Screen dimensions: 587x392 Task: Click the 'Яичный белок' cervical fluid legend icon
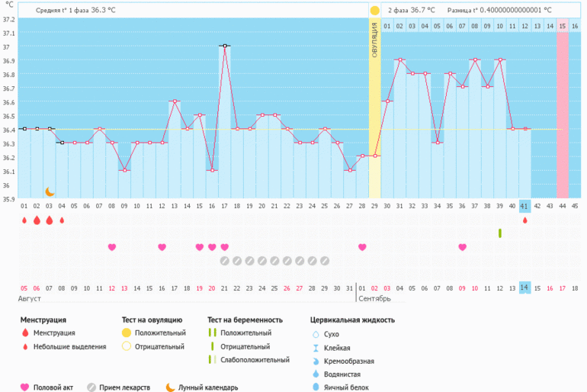tap(316, 387)
